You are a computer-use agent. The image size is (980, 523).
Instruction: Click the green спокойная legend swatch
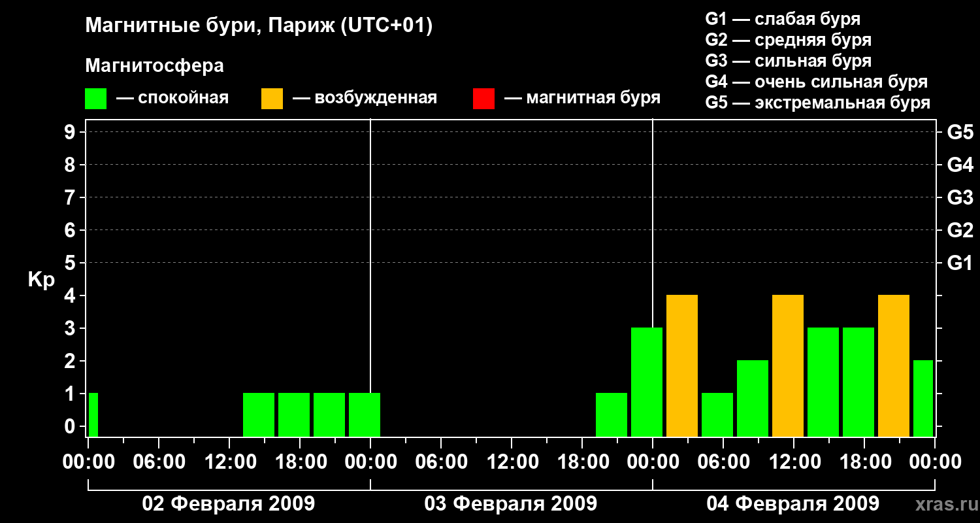(x=95, y=99)
